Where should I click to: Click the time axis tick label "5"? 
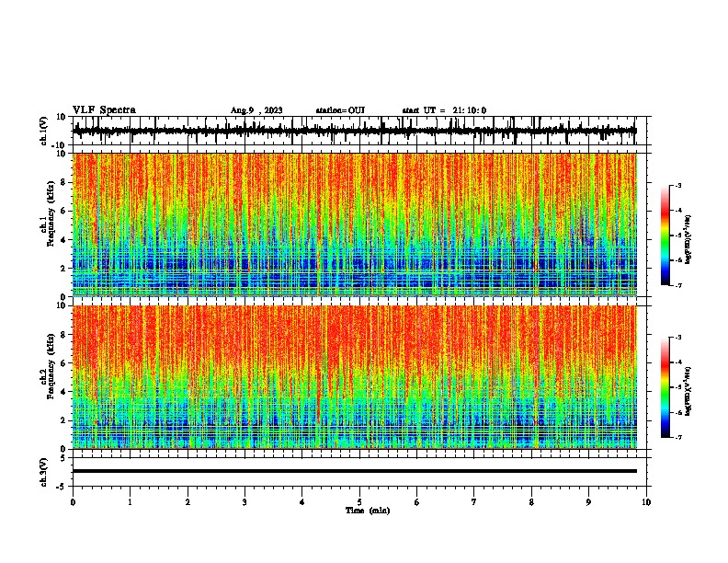[x=359, y=502]
